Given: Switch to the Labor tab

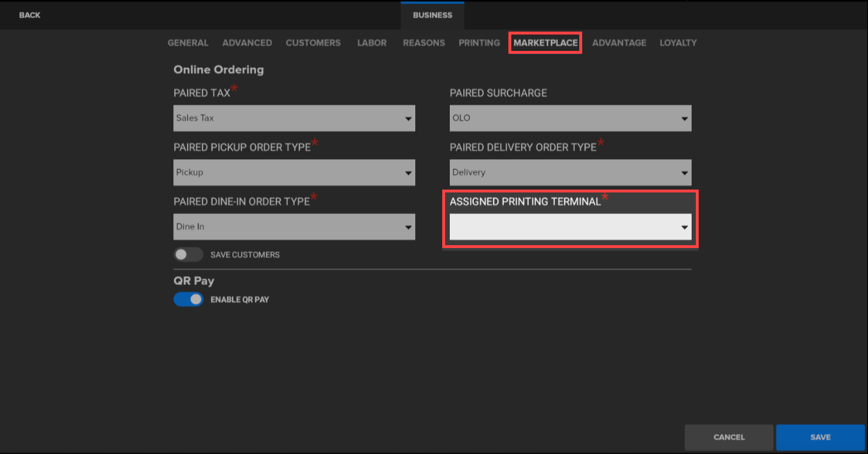Looking at the screenshot, I should pyautogui.click(x=372, y=43).
